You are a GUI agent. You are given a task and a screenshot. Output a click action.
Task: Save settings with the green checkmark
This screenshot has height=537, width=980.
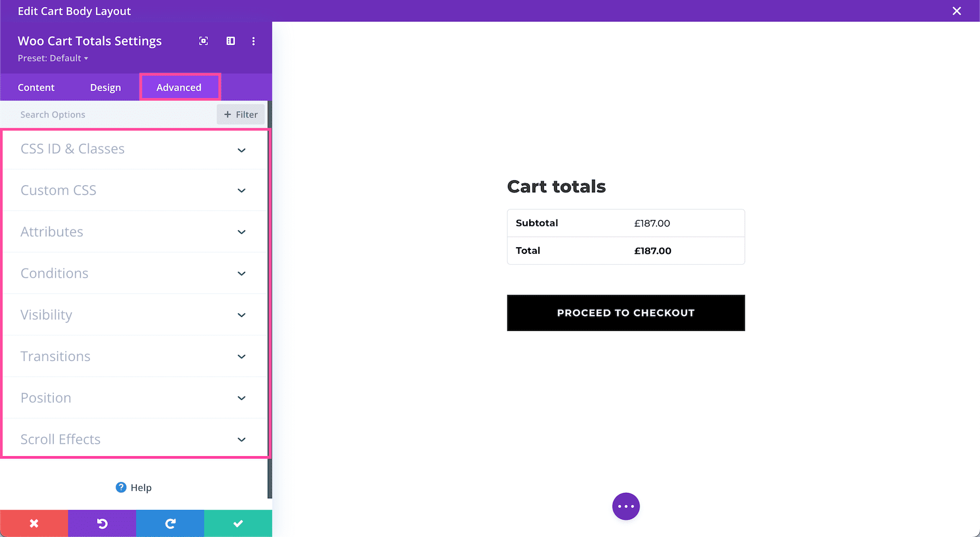tap(238, 523)
